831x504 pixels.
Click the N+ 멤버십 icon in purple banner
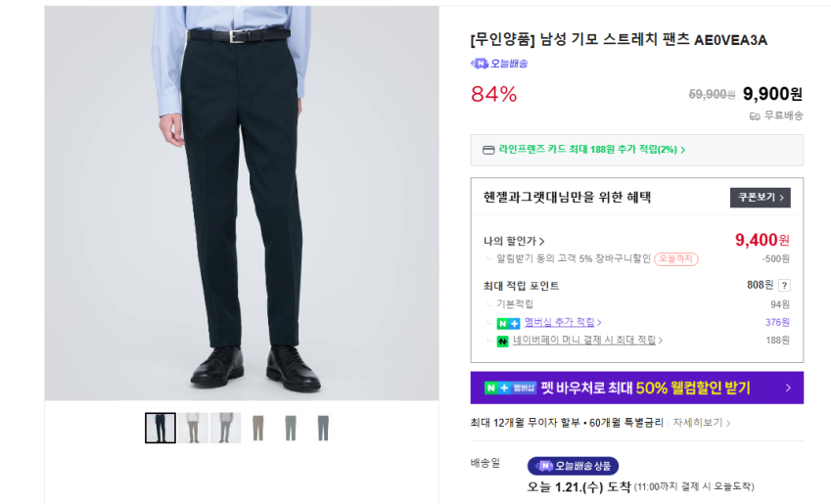pos(510,388)
